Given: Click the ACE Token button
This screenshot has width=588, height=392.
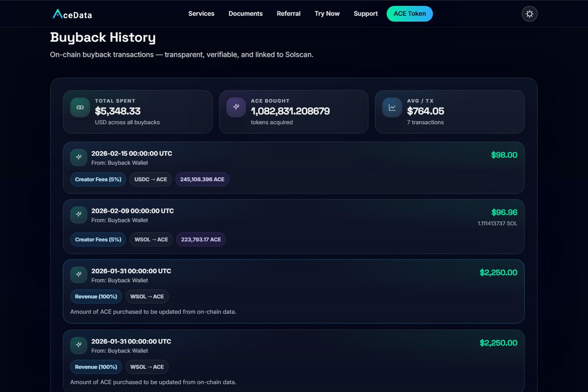Looking at the screenshot, I should click(410, 14).
